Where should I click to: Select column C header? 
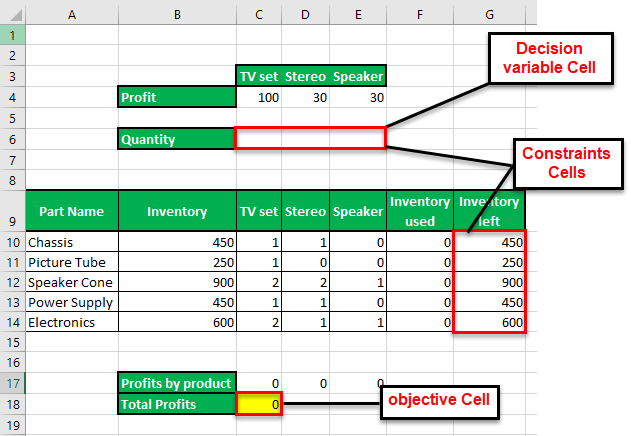[259, 15]
